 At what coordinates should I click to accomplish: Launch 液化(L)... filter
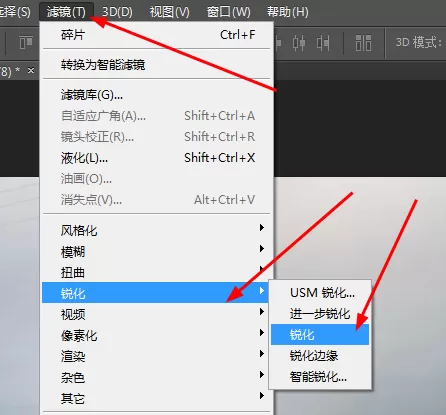point(157,158)
